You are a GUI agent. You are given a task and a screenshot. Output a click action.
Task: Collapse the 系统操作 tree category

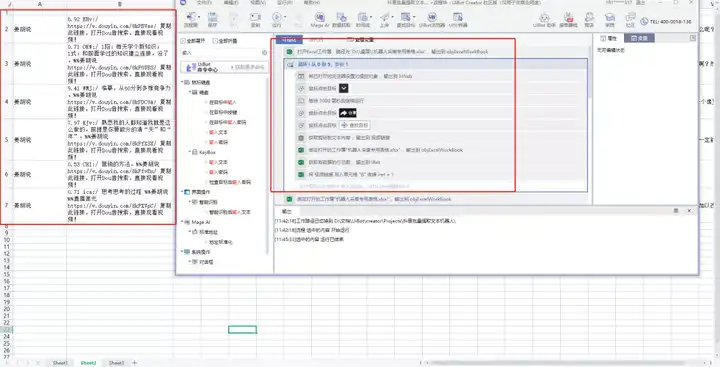183,252
